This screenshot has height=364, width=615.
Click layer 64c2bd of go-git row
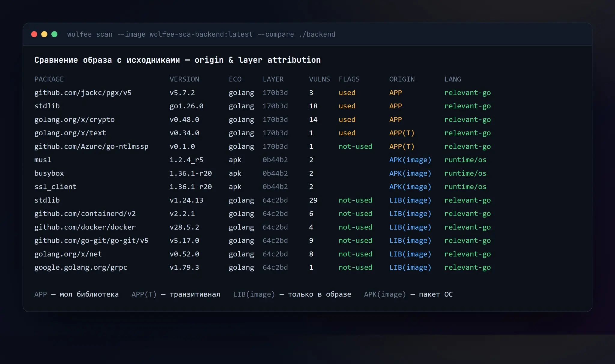tap(275, 241)
